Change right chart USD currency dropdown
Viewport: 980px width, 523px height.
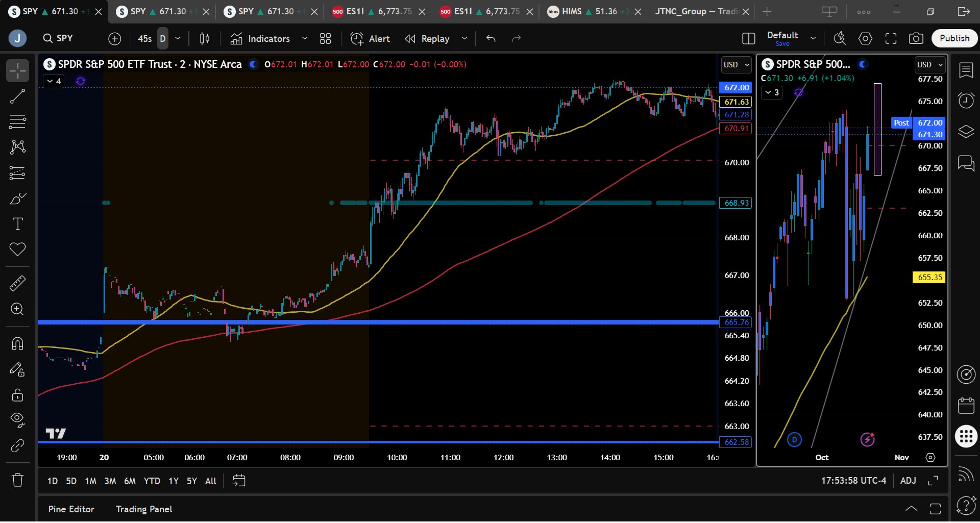(930, 65)
